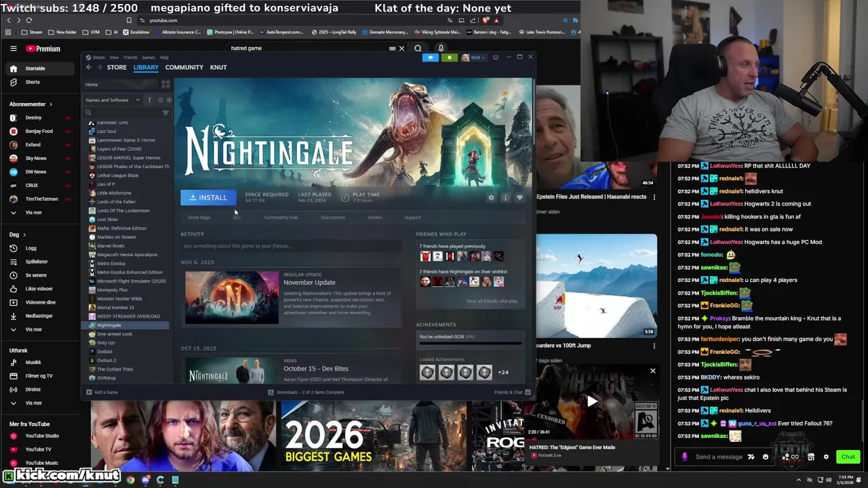Open Friends menu in Steam

130,58
